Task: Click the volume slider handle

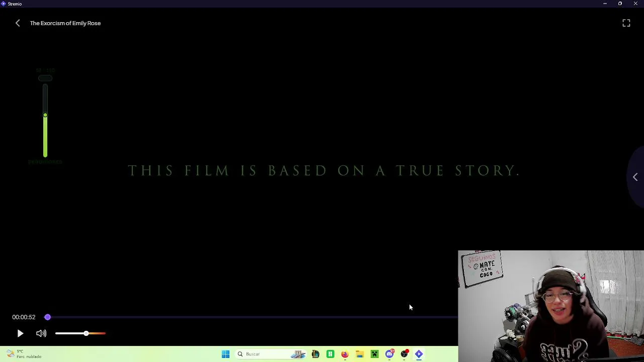Action: pyautogui.click(x=86, y=333)
